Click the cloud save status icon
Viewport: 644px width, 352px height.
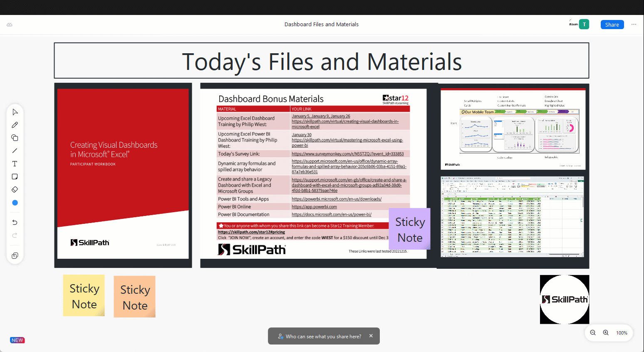[10, 25]
